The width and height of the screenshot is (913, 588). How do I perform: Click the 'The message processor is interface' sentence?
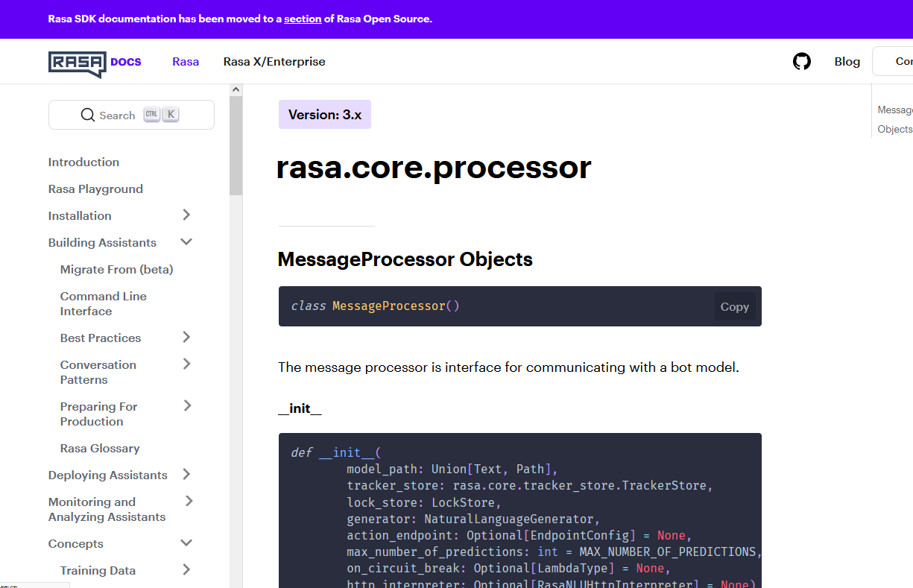[x=508, y=367]
